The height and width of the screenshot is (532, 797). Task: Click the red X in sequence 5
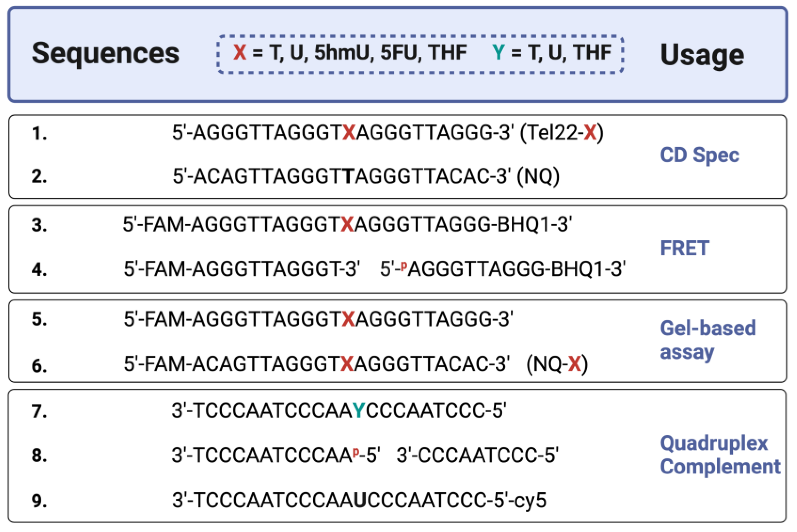coord(348,319)
